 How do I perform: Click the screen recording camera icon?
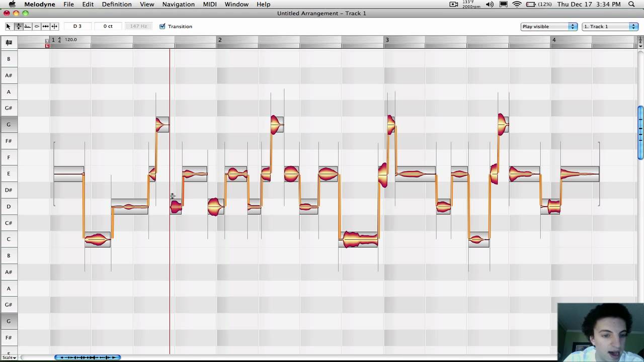(454, 4)
